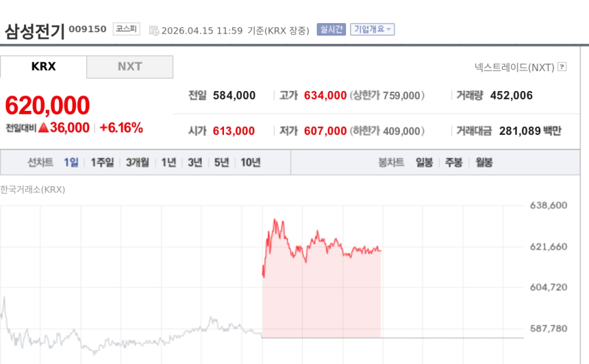Click the 삼성전기 stock name heading
The height and width of the screenshot is (364, 589).
pyautogui.click(x=34, y=31)
